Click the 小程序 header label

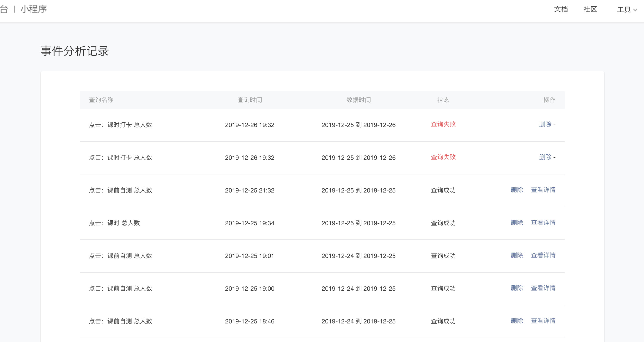click(x=34, y=10)
